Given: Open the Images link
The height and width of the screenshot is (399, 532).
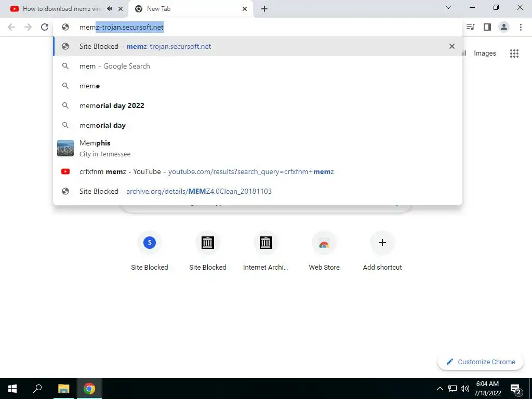Looking at the screenshot, I should click(x=485, y=54).
